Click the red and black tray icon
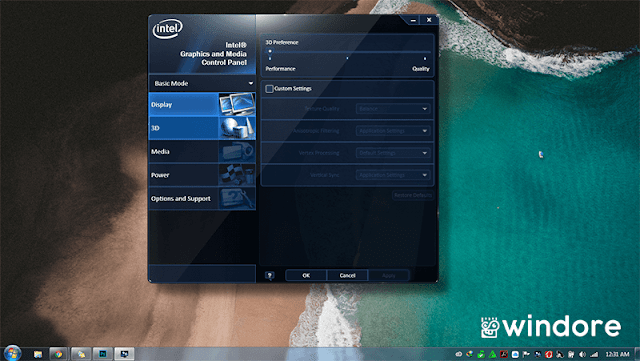The image size is (640, 361). pos(504,354)
